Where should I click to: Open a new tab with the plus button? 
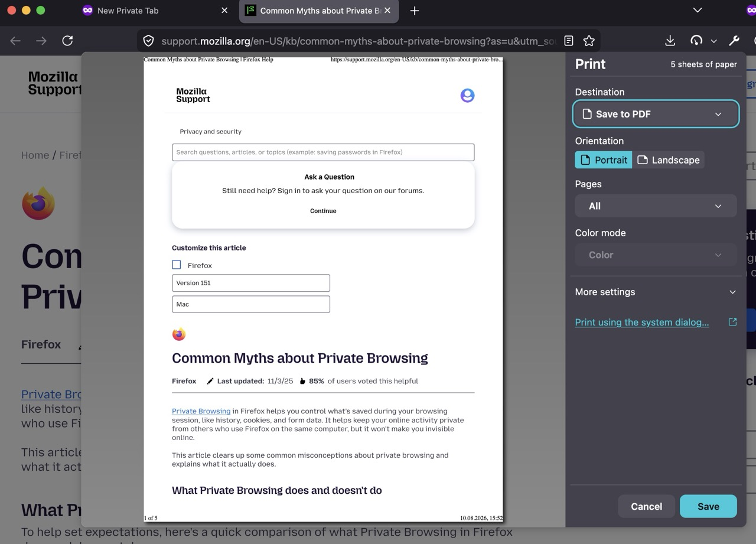pos(415,11)
